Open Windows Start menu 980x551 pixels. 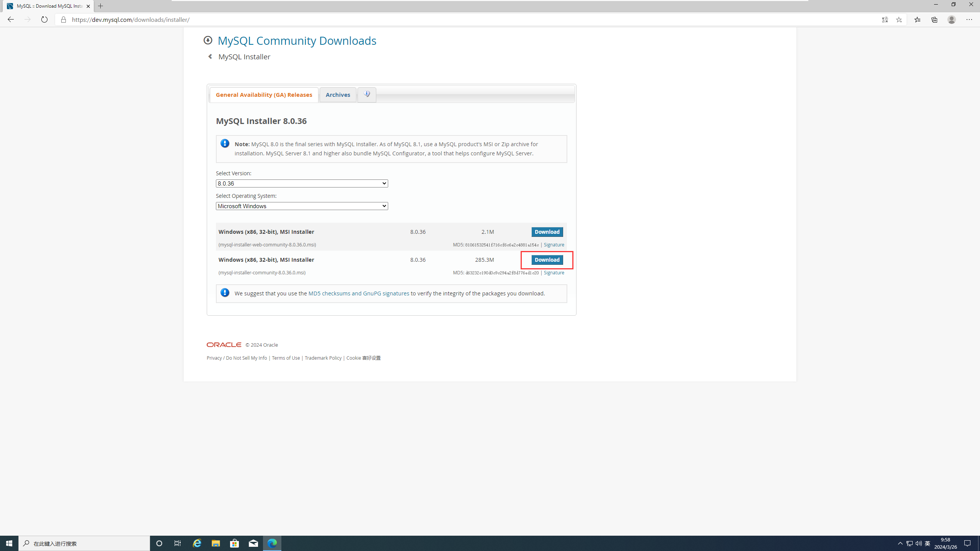(x=9, y=543)
